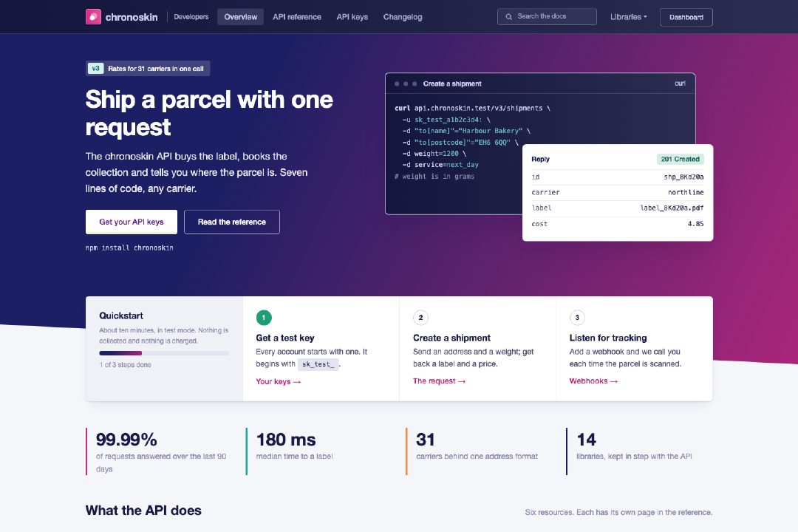Click the Get a test key heading
This screenshot has width=798, height=532.
coord(285,338)
